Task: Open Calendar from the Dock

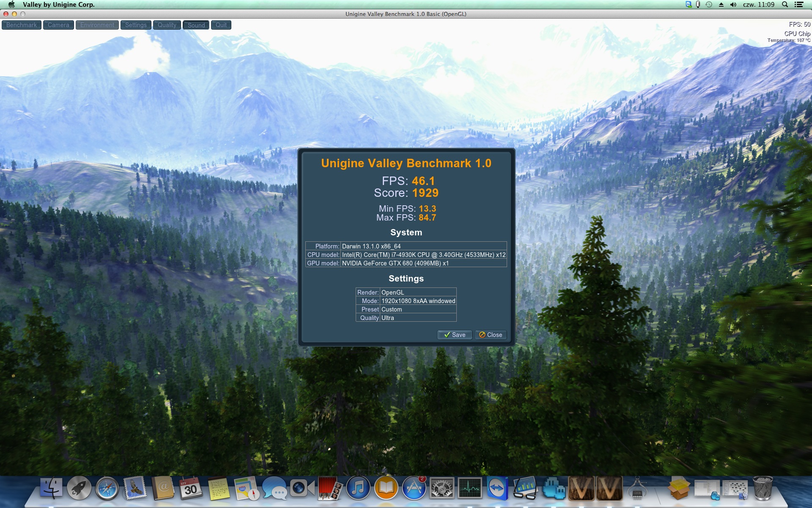Action: coord(191,488)
